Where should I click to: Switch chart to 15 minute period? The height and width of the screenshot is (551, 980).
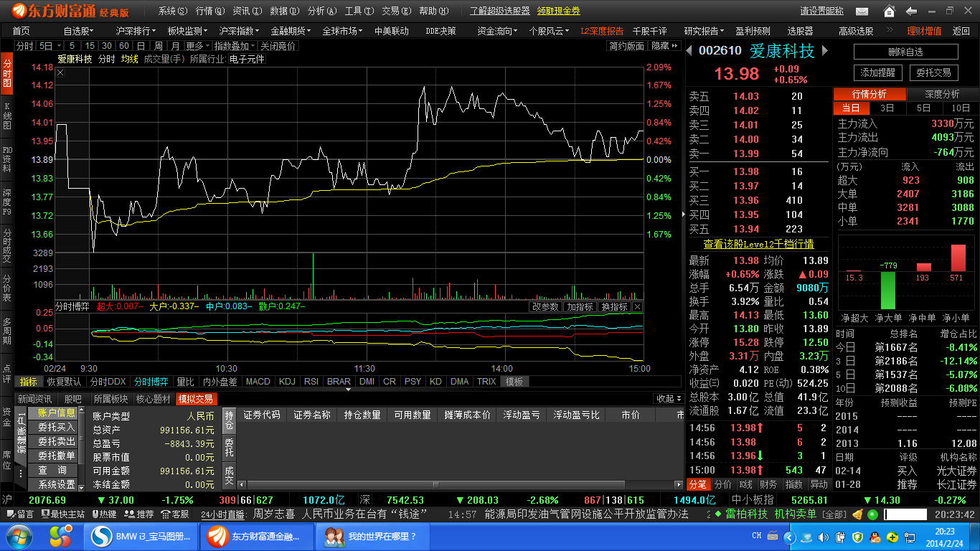coord(88,45)
